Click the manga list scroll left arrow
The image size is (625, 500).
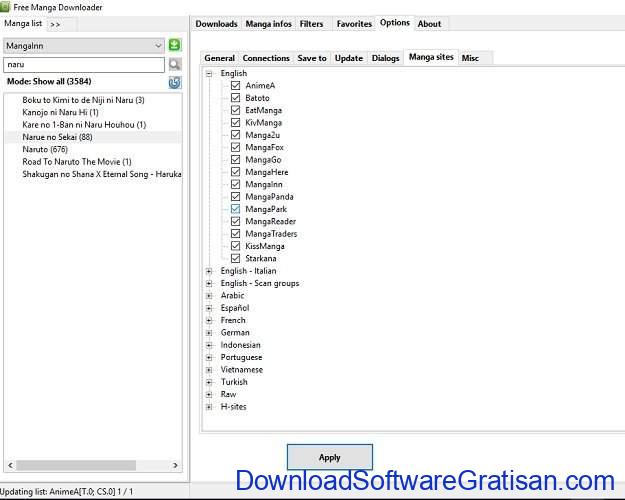click(x=11, y=465)
